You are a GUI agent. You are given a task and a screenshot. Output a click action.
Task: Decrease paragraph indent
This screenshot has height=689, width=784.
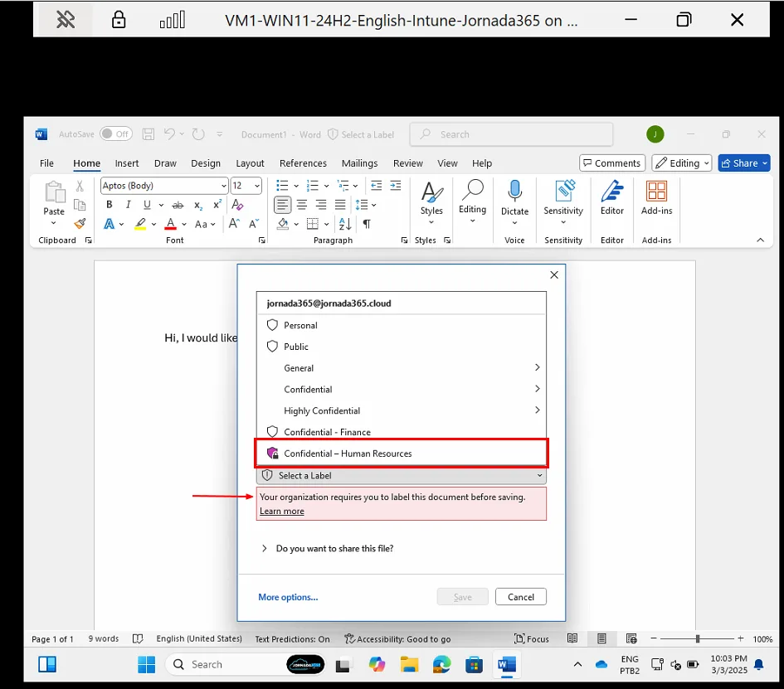pyautogui.click(x=376, y=186)
